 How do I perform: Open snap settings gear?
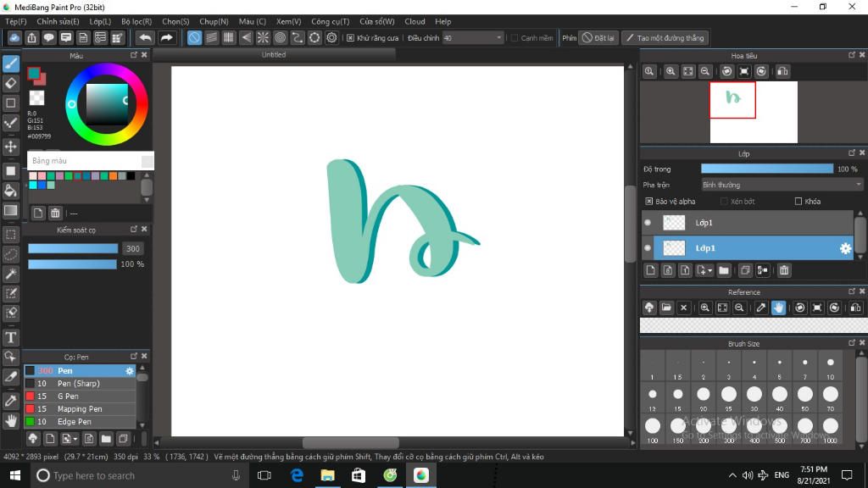[x=331, y=37]
